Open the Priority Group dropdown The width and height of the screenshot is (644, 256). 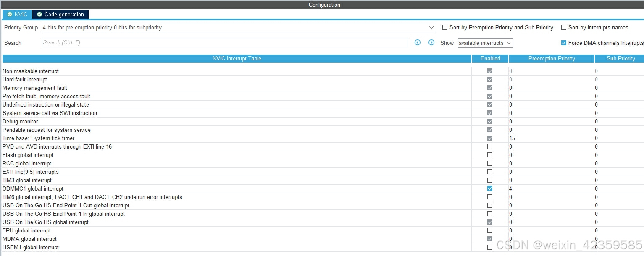point(239,28)
